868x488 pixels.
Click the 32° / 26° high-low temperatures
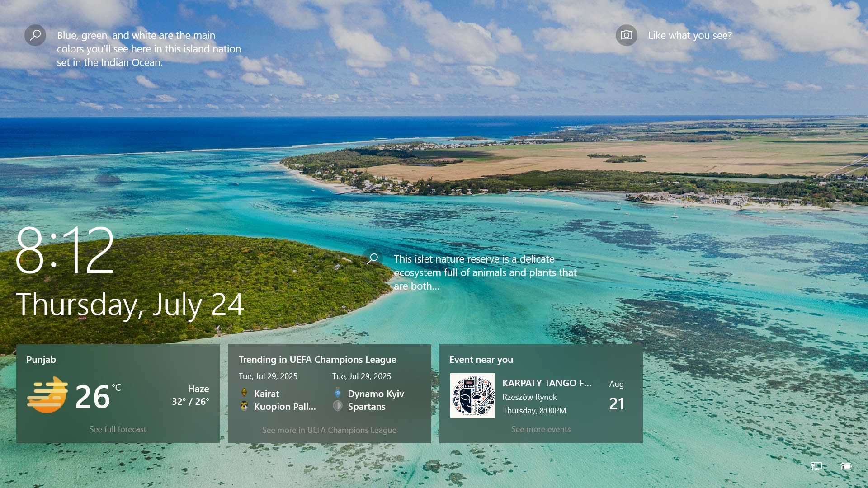tap(190, 402)
